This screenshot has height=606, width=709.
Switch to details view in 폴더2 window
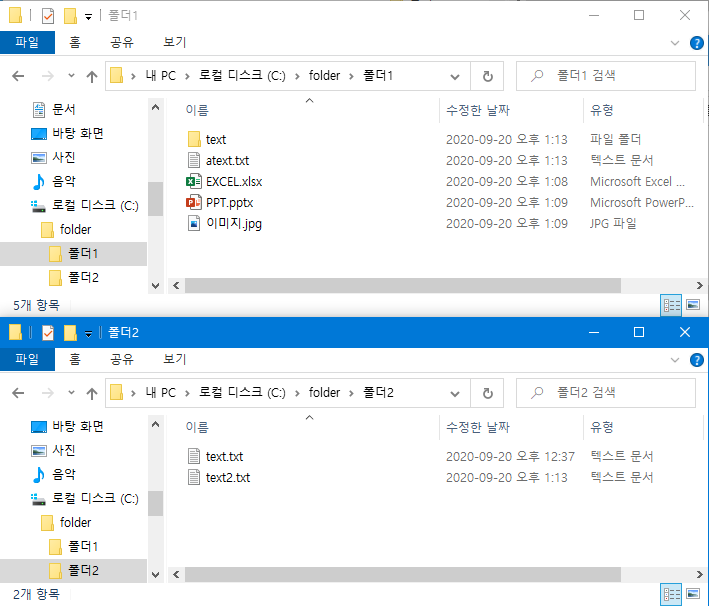coord(671,594)
